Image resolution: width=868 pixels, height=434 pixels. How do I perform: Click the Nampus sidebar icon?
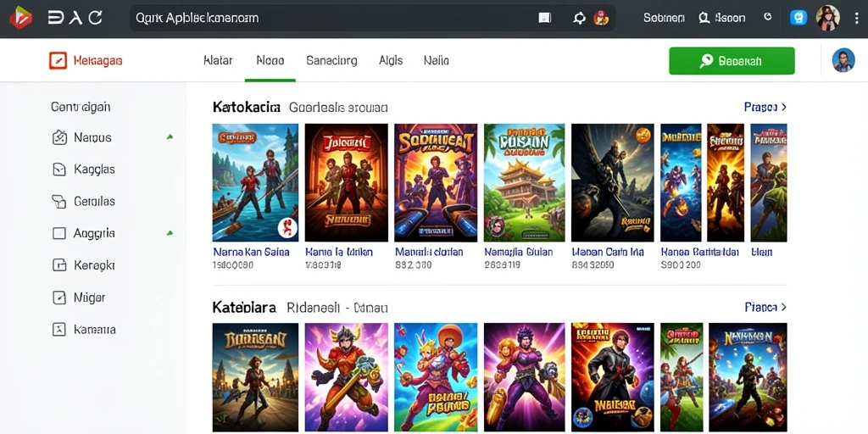59,137
